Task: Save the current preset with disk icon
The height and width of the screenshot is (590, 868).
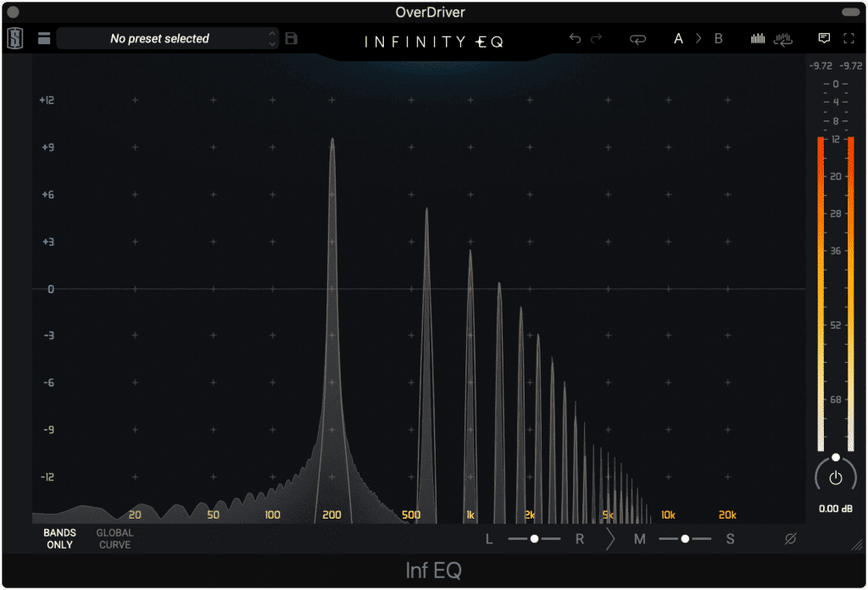Action: pos(292,38)
